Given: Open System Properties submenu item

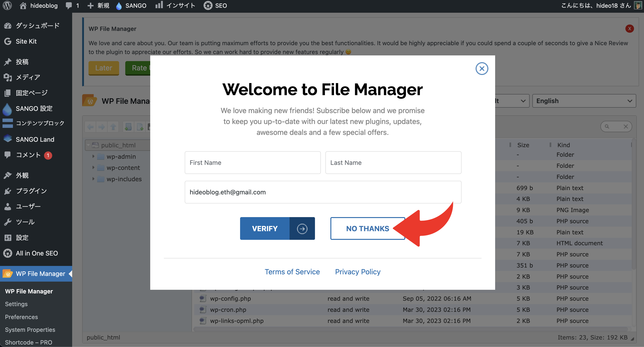Looking at the screenshot, I should click(30, 330).
